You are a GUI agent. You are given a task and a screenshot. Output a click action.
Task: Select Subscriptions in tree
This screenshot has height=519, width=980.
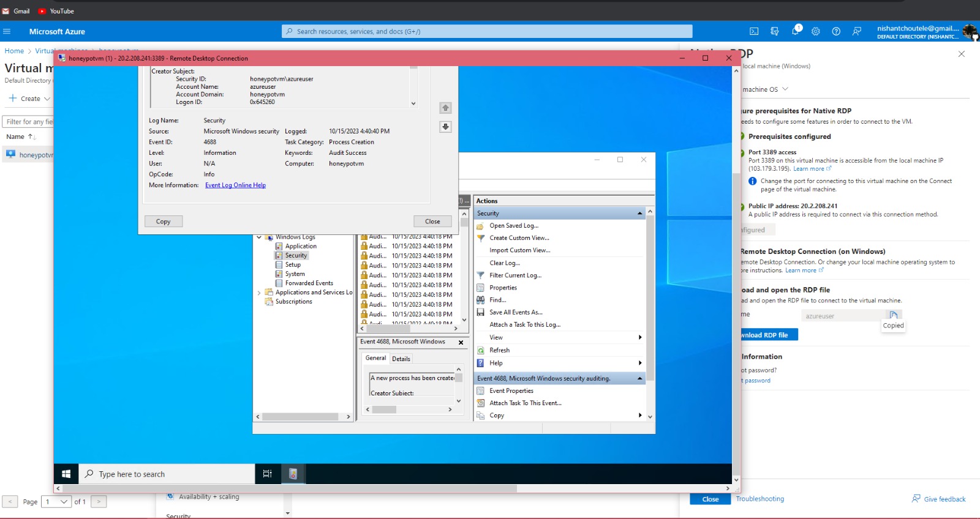click(x=293, y=302)
